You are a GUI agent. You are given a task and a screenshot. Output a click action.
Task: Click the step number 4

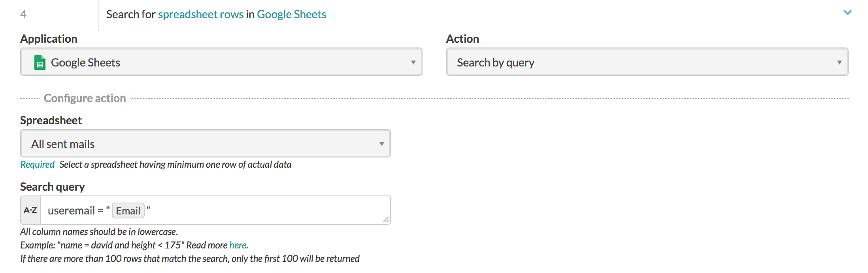click(23, 15)
